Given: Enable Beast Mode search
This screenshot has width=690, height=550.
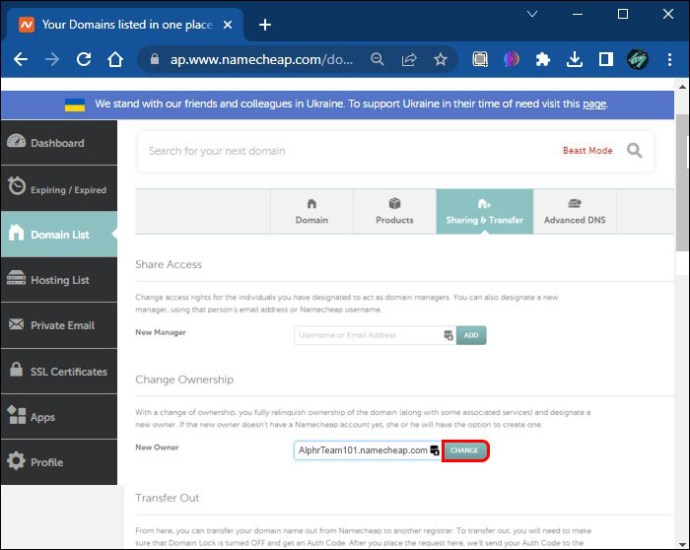Looking at the screenshot, I should pos(587,150).
